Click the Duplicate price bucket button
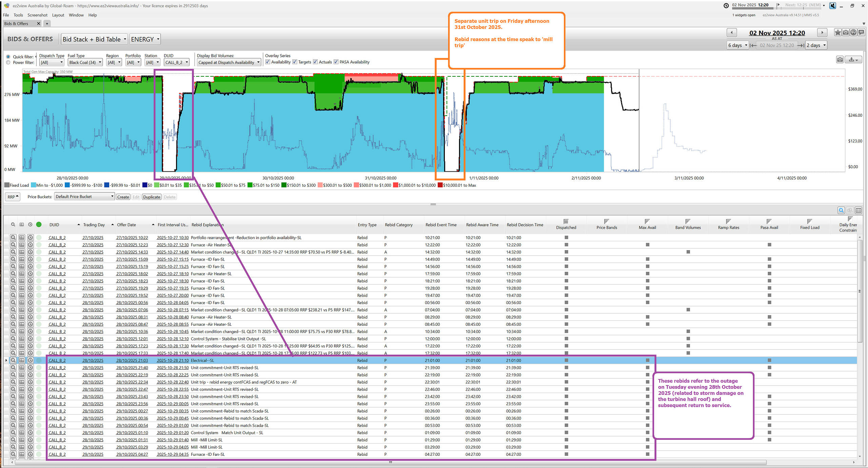 pyautogui.click(x=152, y=197)
